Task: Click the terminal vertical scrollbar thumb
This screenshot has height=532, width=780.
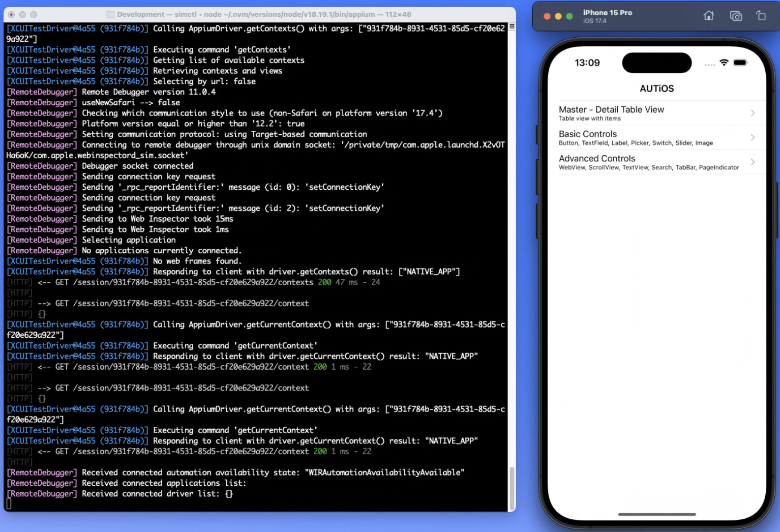Action: coord(512,488)
